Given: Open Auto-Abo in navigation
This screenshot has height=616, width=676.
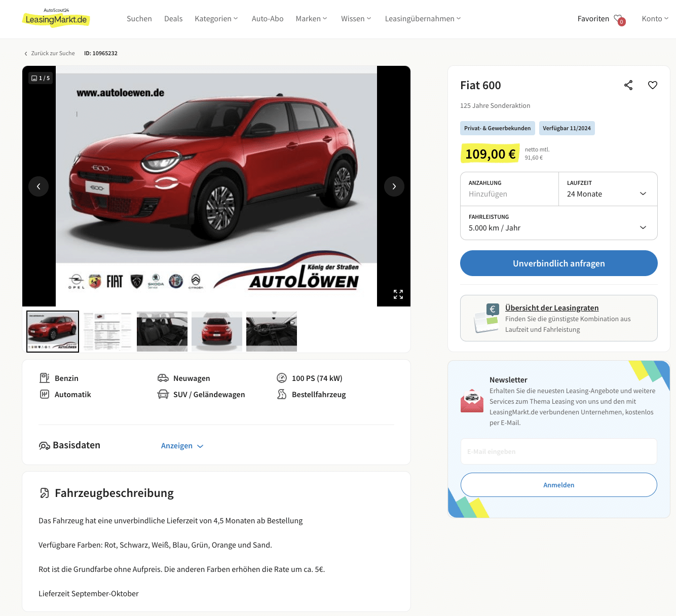Looking at the screenshot, I should coord(268,19).
